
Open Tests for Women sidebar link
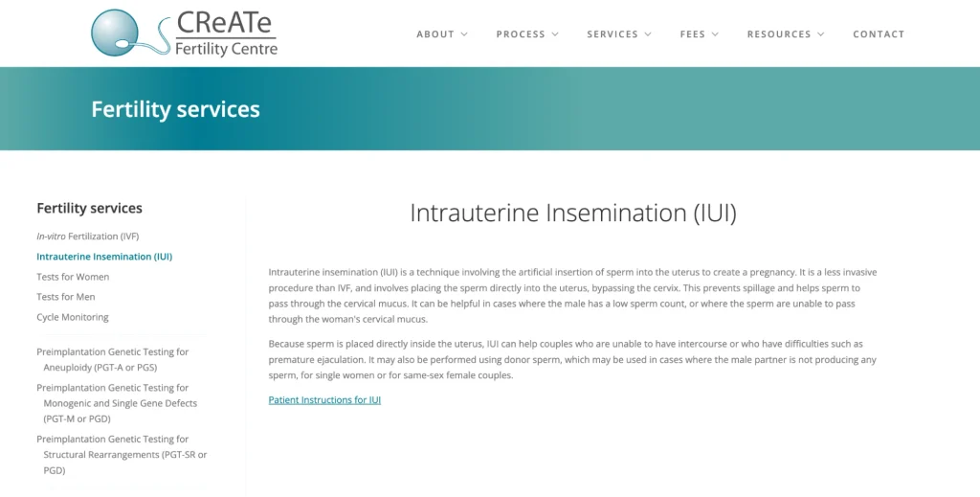point(73,277)
